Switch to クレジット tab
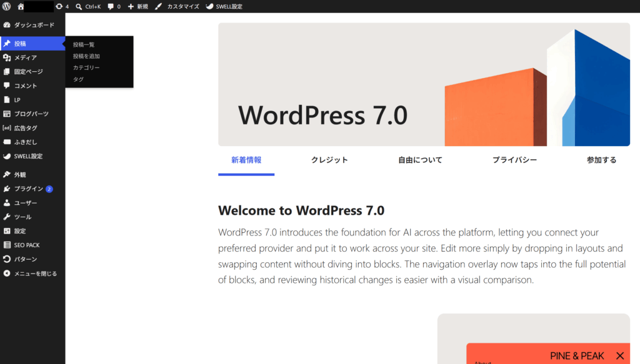The image size is (640, 364). 329,160
